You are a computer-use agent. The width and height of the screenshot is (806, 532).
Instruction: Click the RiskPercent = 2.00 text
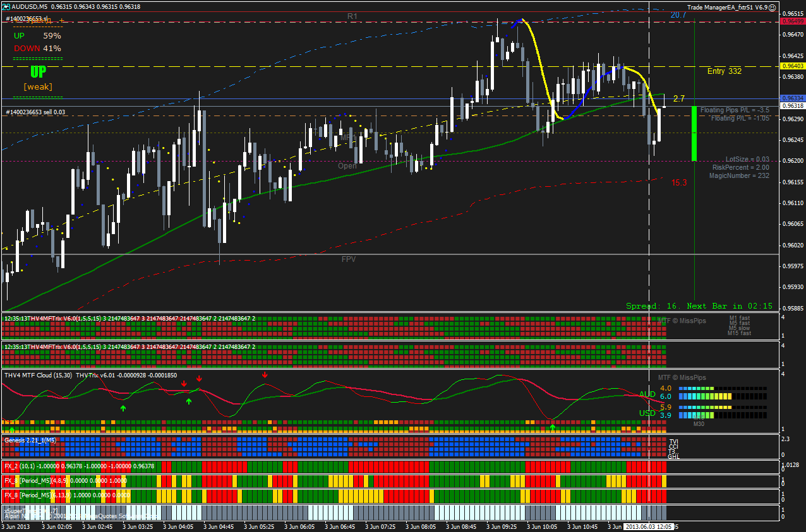741,168
